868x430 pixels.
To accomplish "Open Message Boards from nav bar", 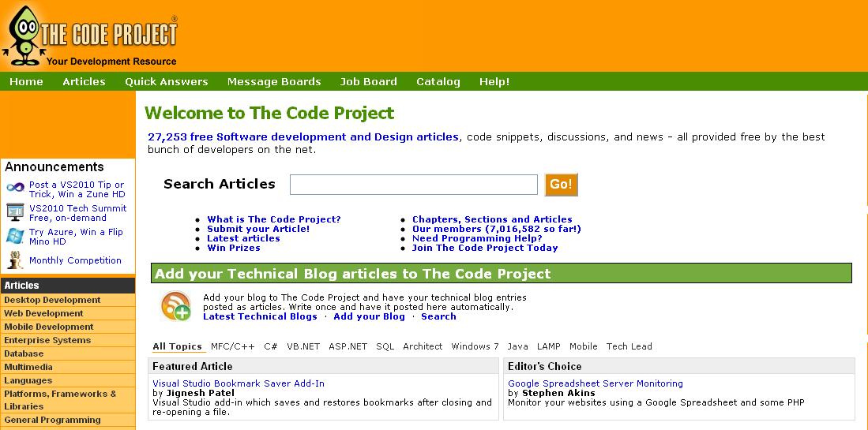I will coord(274,82).
